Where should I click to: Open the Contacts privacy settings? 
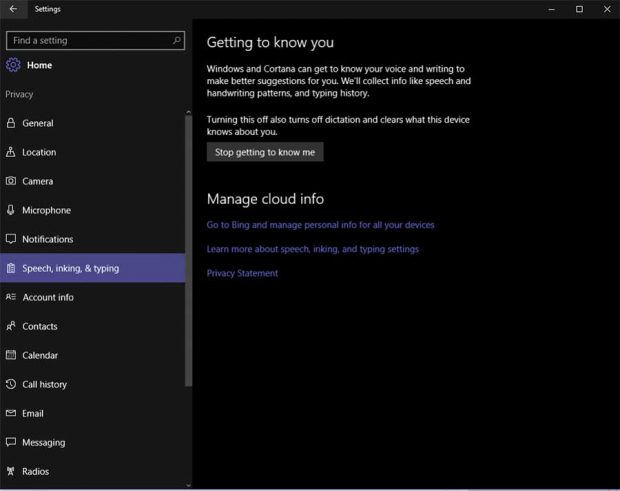[40, 326]
